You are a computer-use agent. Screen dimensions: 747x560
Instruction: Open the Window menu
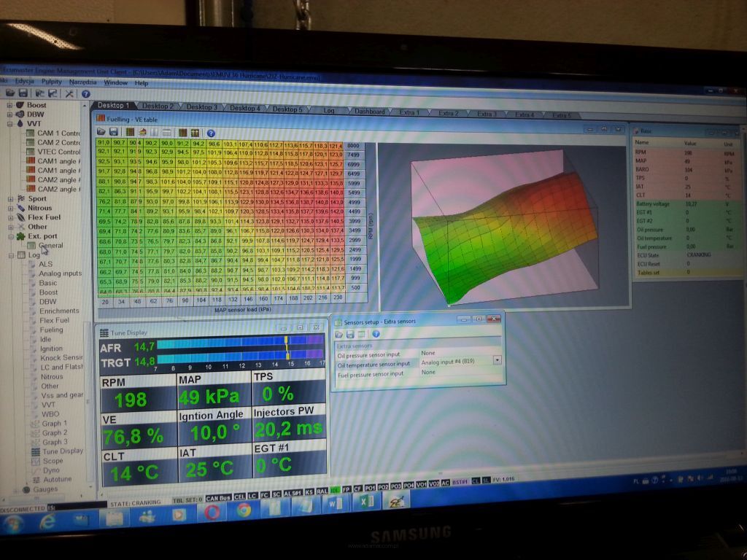coord(115,82)
